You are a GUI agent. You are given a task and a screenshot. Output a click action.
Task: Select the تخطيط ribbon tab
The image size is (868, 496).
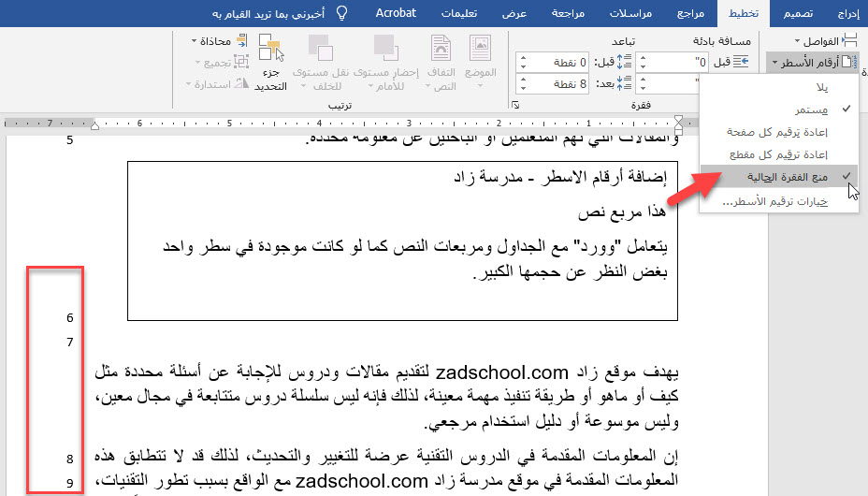tap(744, 13)
